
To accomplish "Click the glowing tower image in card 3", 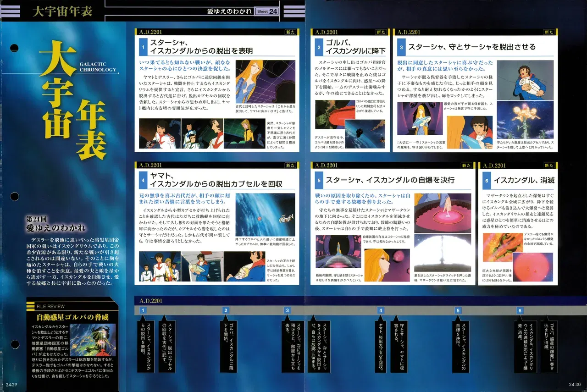I will click(526, 120).
